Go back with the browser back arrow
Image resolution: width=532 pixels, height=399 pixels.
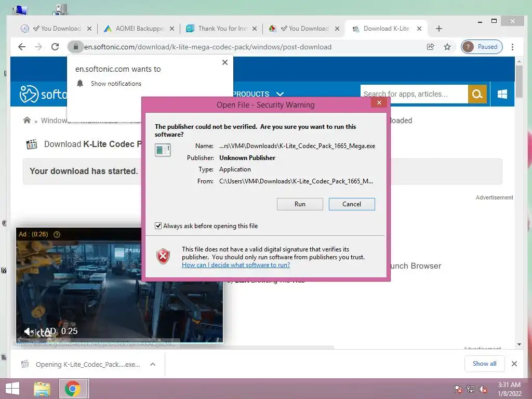click(22, 47)
